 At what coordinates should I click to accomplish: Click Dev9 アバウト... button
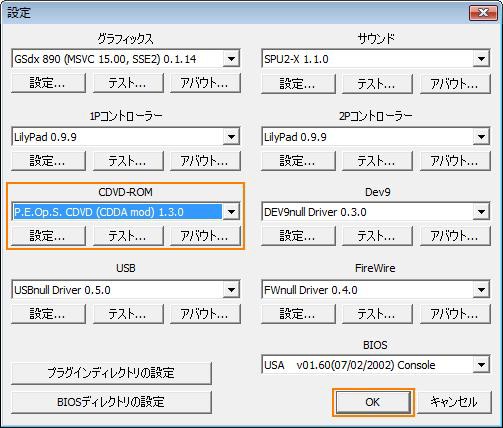tap(455, 236)
